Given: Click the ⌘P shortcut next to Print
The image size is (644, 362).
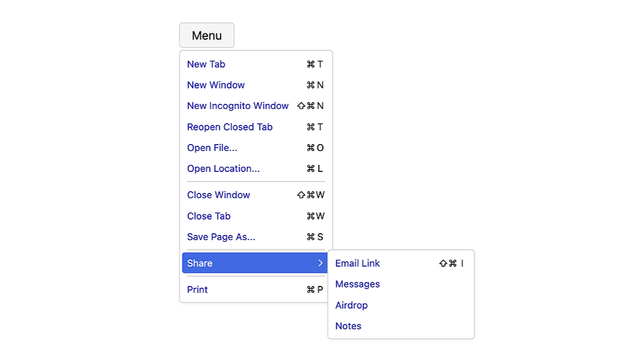Looking at the screenshot, I should [x=314, y=289].
